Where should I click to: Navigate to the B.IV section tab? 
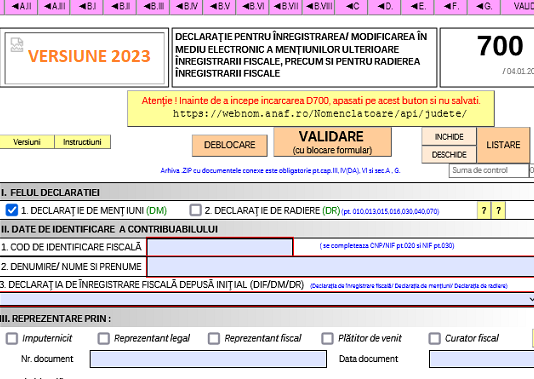[x=186, y=6]
